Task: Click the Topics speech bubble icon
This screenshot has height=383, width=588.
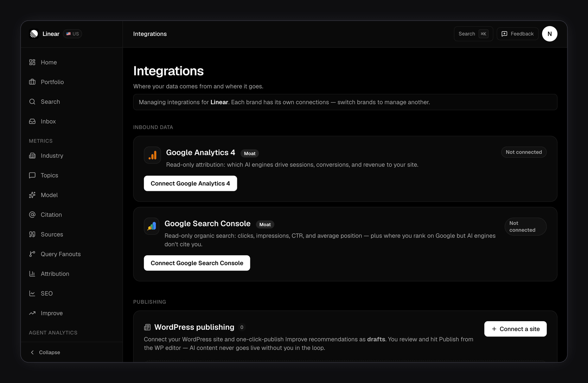Action: pos(32,175)
